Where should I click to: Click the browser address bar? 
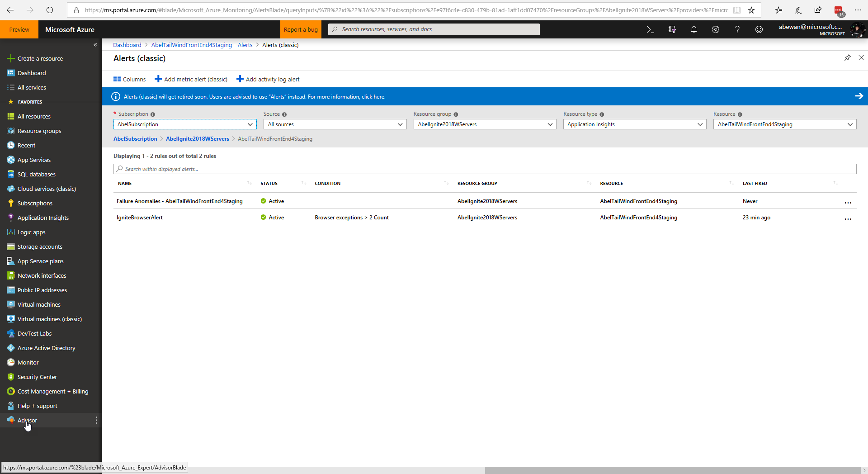click(x=406, y=10)
